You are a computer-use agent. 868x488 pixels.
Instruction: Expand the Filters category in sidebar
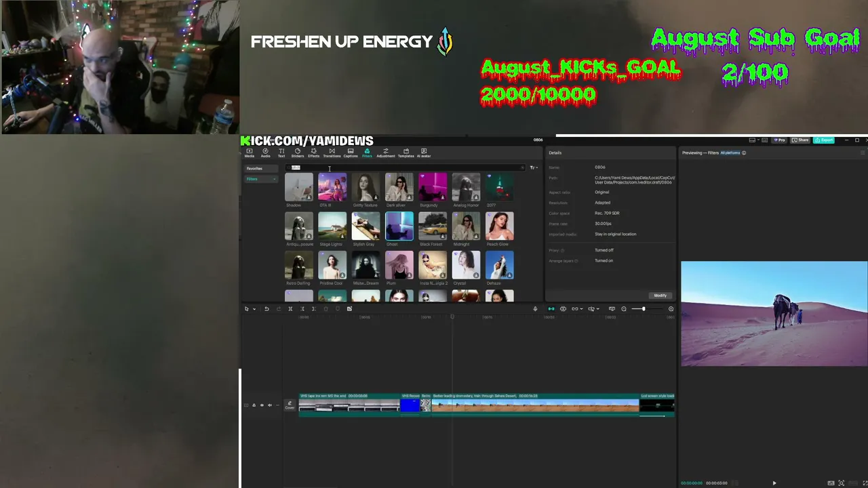point(262,179)
